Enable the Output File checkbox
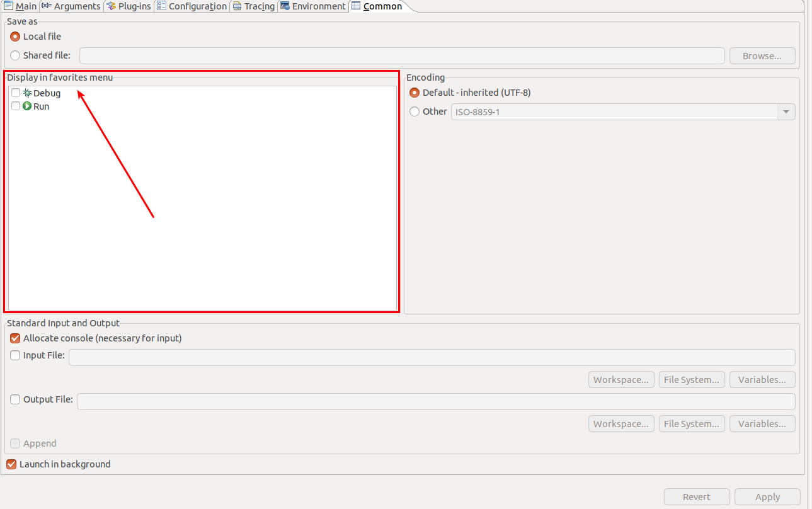This screenshot has height=509, width=812. (x=15, y=399)
